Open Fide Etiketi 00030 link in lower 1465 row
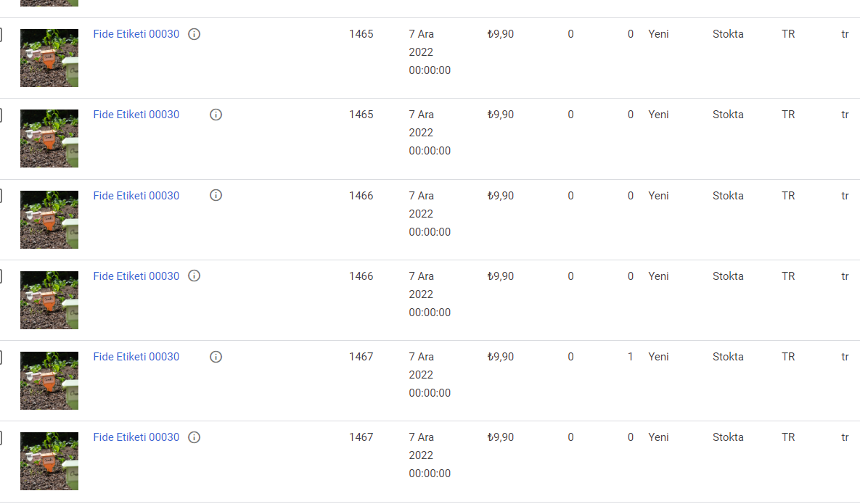Viewport: 860px width, 504px height. (x=136, y=115)
